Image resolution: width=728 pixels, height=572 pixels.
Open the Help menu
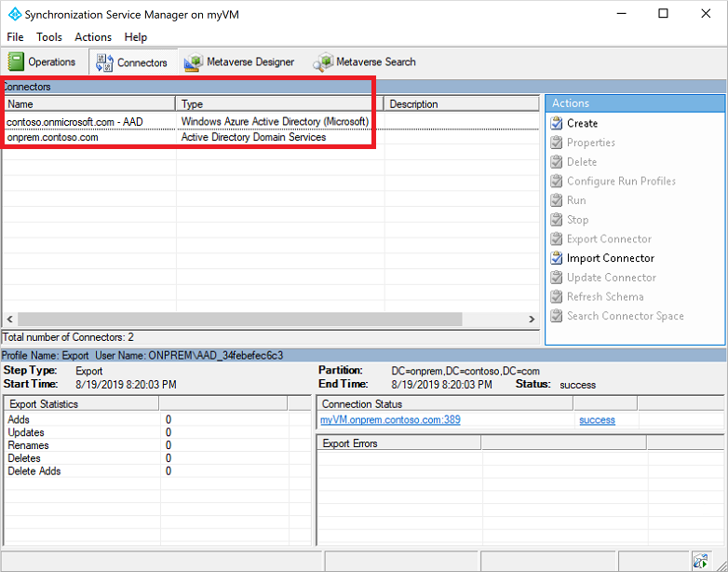tap(136, 37)
